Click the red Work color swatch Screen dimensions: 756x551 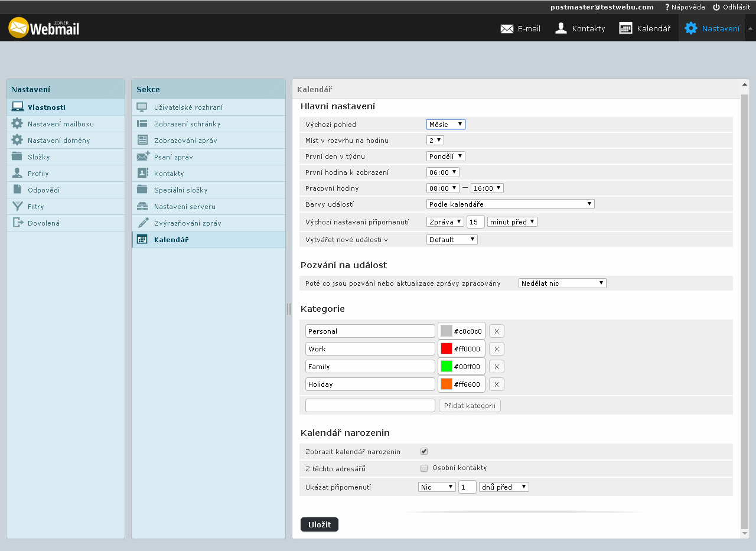pos(447,349)
